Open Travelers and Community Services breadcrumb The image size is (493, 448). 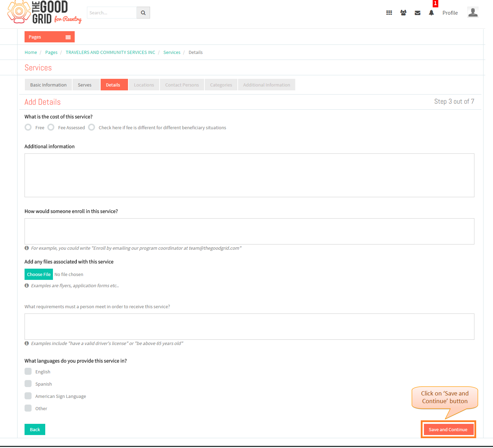click(110, 53)
